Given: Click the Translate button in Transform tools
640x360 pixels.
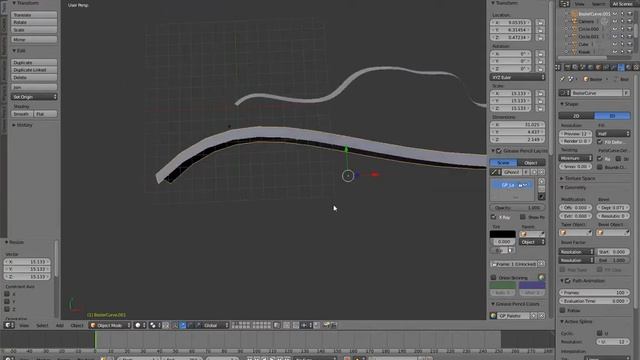Looking at the screenshot, I should click(x=34, y=15).
